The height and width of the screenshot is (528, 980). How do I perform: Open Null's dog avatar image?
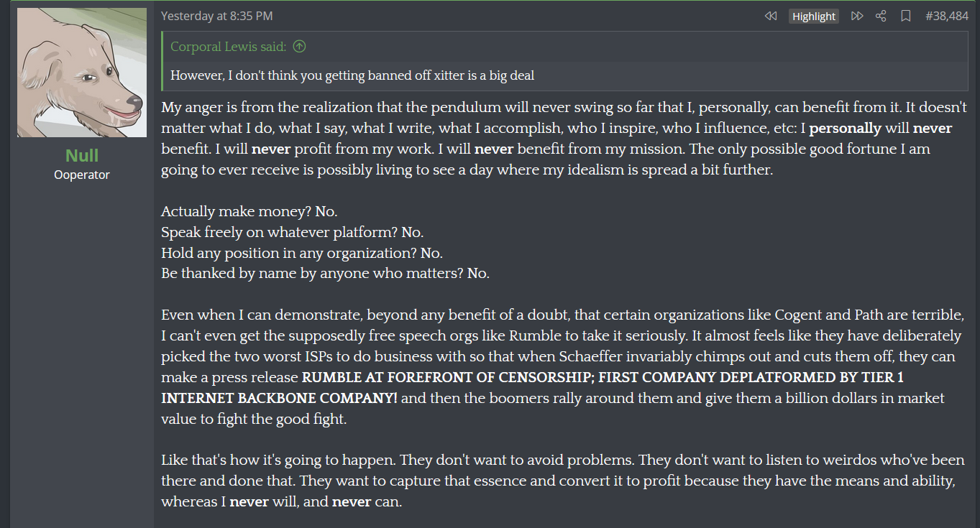(82, 73)
